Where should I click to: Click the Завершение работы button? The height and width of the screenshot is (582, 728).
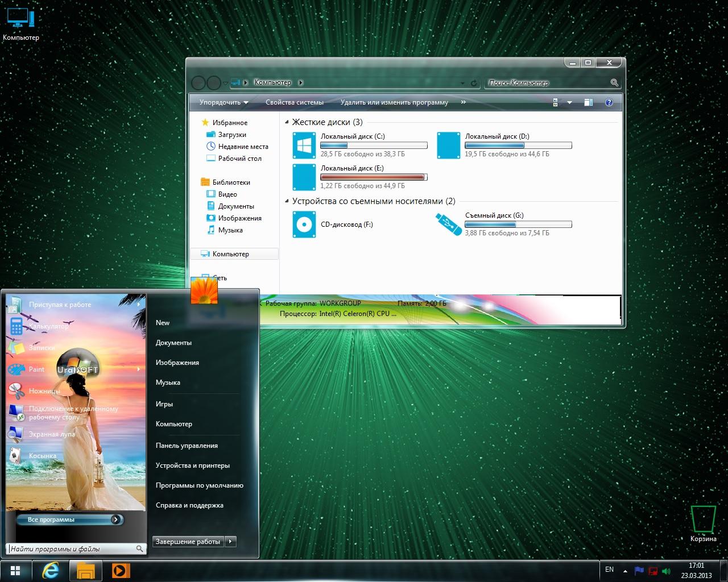[x=188, y=542]
